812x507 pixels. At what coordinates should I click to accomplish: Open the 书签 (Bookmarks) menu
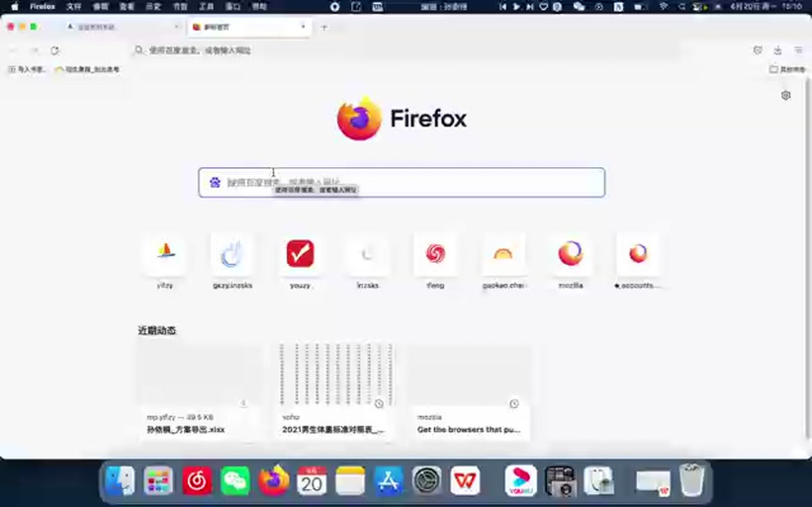(x=180, y=7)
